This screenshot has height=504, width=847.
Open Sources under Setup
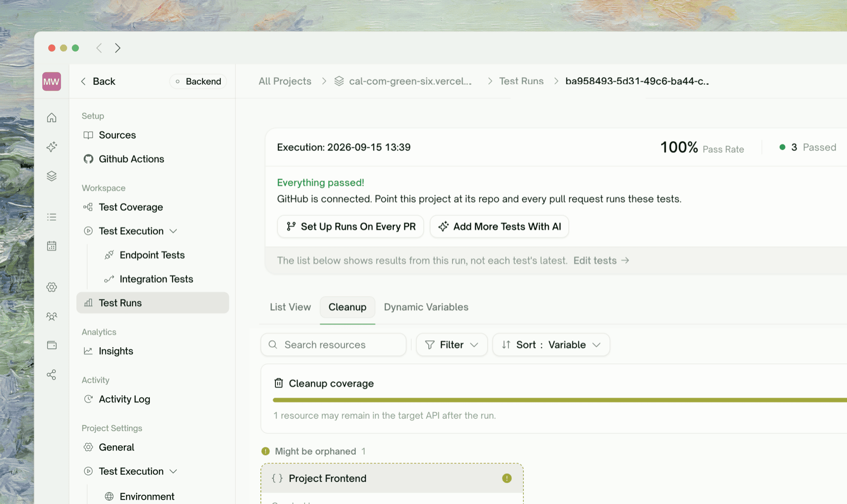click(152, 135)
